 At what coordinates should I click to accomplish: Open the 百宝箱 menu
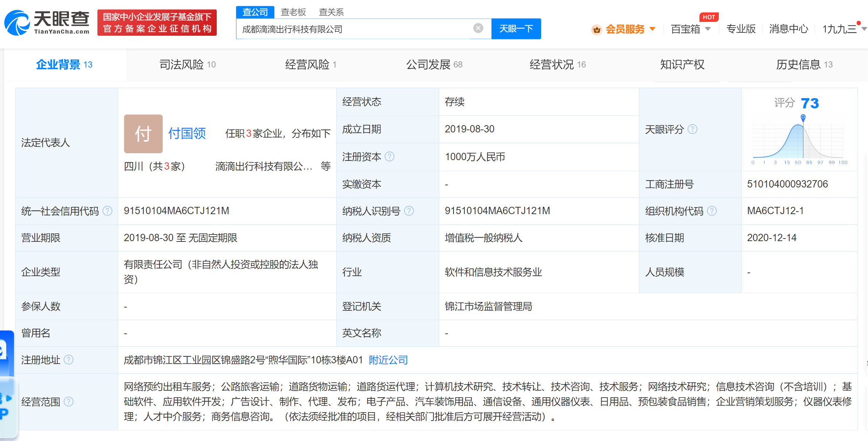click(686, 29)
